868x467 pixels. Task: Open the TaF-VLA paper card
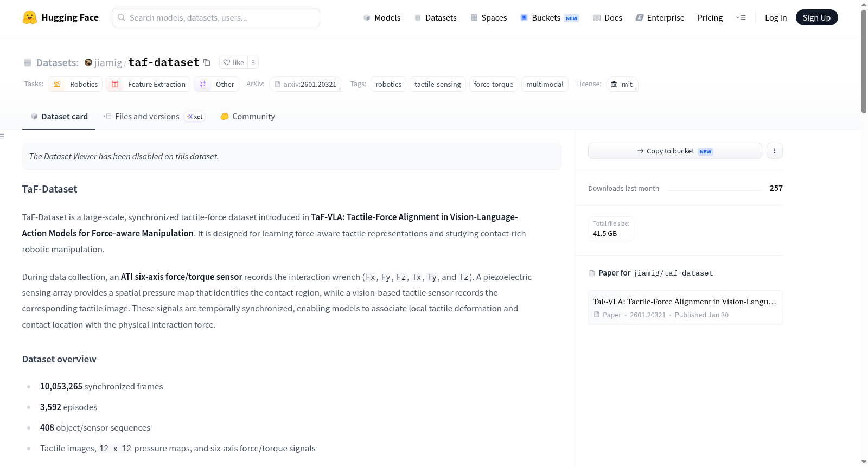[685, 308]
